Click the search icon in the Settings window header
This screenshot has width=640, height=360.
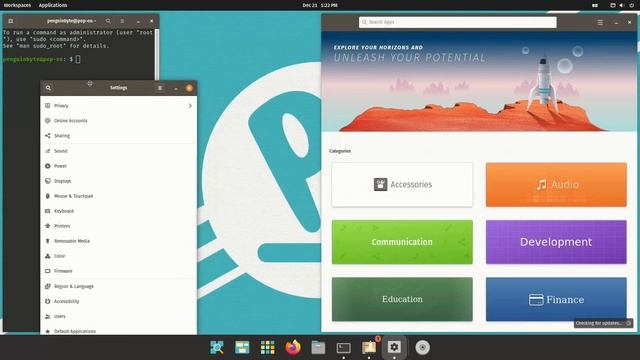[48, 88]
